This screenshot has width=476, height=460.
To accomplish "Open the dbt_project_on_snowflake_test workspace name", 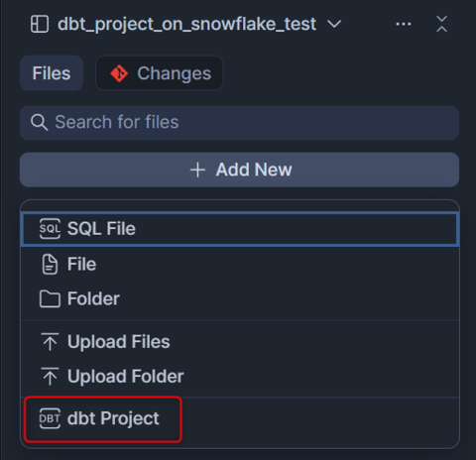I will click(x=186, y=24).
